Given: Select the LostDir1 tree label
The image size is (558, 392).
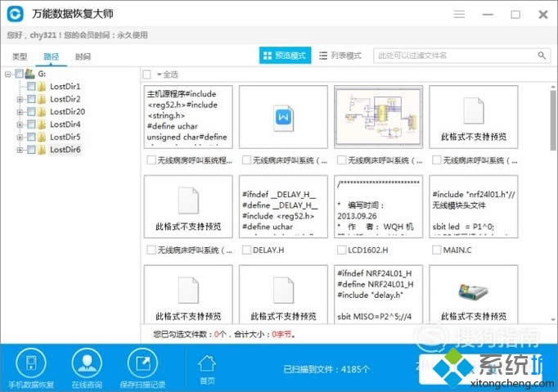Looking at the screenshot, I should click(65, 86).
